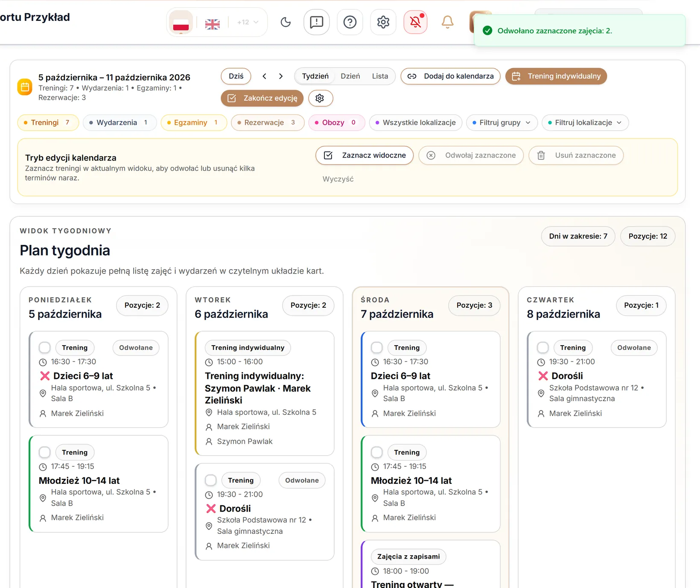Select Wszystkie lokalizacje filter

coord(416,122)
